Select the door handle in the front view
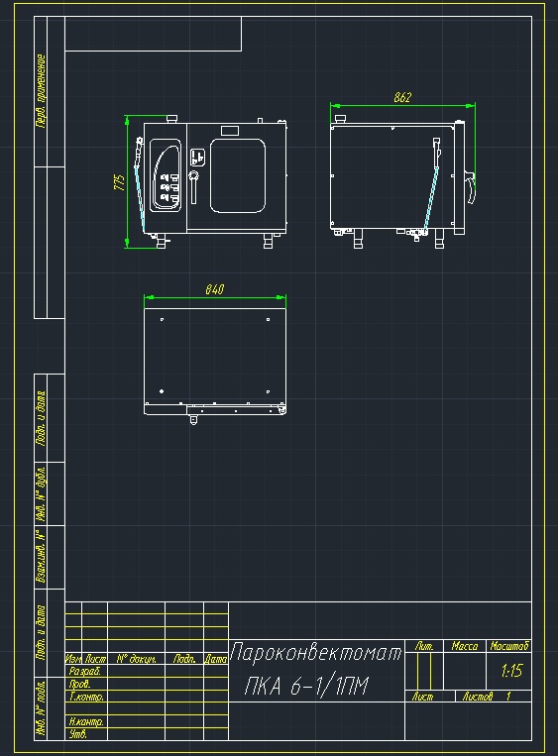 [193, 186]
